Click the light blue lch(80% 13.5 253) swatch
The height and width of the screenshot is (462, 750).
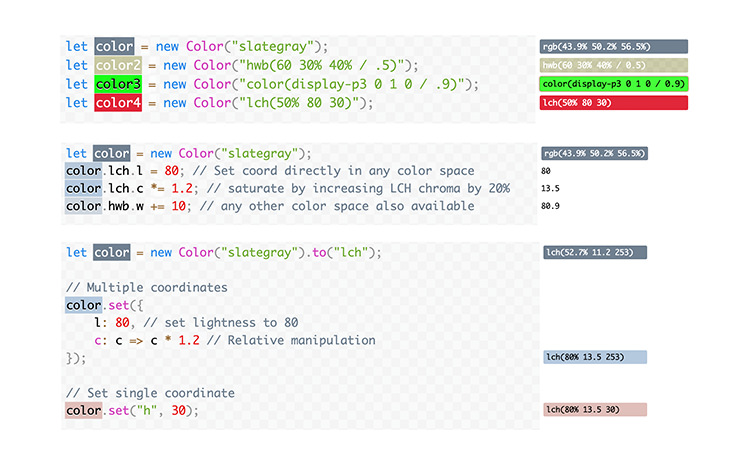coord(595,357)
